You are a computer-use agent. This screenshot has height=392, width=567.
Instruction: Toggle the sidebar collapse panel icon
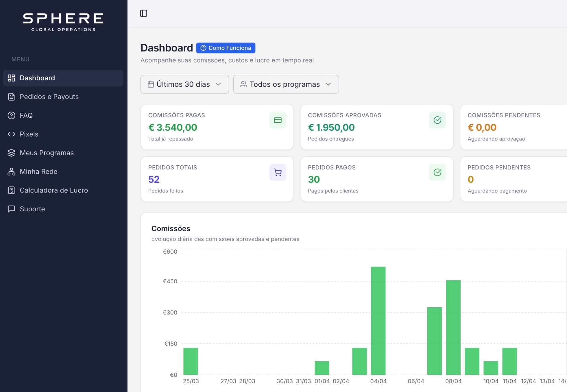[x=144, y=13]
